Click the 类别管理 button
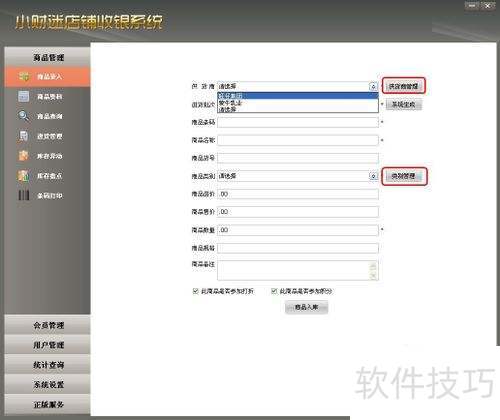The height and width of the screenshot is (420, 500). (404, 176)
